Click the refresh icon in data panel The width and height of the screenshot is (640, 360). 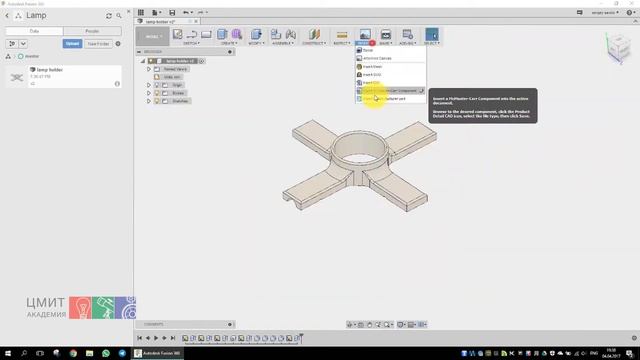[x=109, y=16]
